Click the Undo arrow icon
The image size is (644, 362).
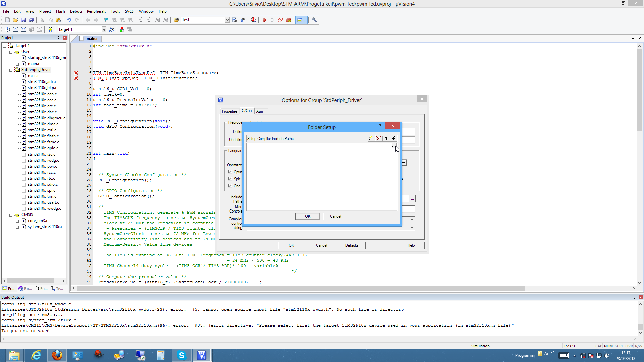[69, 20]
